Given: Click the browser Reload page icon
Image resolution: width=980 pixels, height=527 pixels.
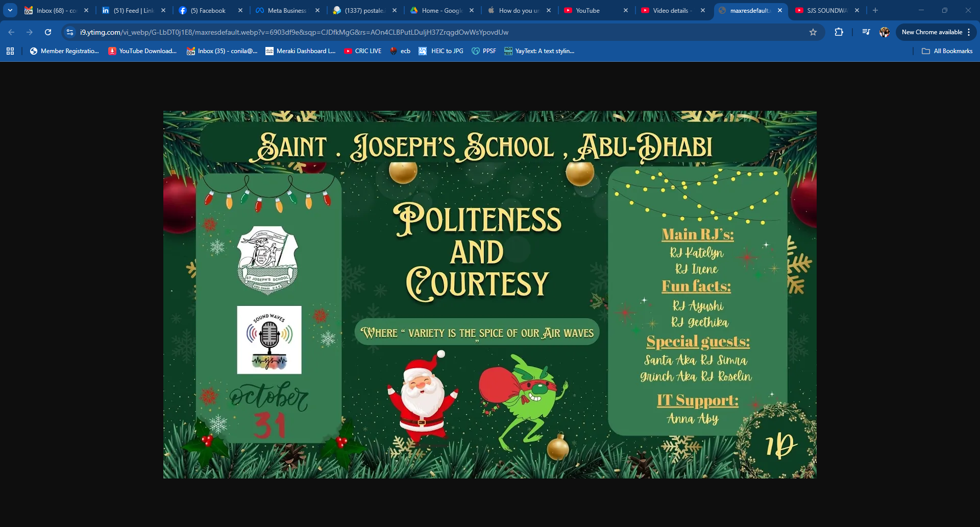Looking at the screenshot, I should coord(48,32).
